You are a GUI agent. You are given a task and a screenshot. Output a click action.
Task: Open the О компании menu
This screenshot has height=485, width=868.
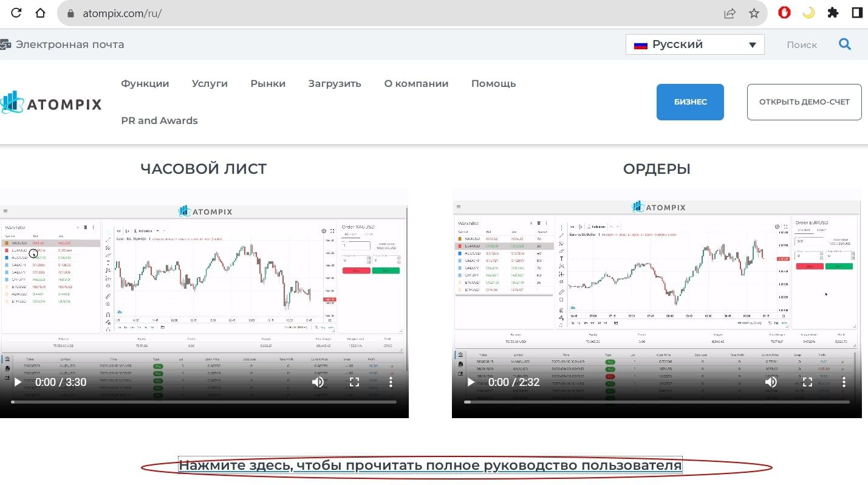point(416,84)
